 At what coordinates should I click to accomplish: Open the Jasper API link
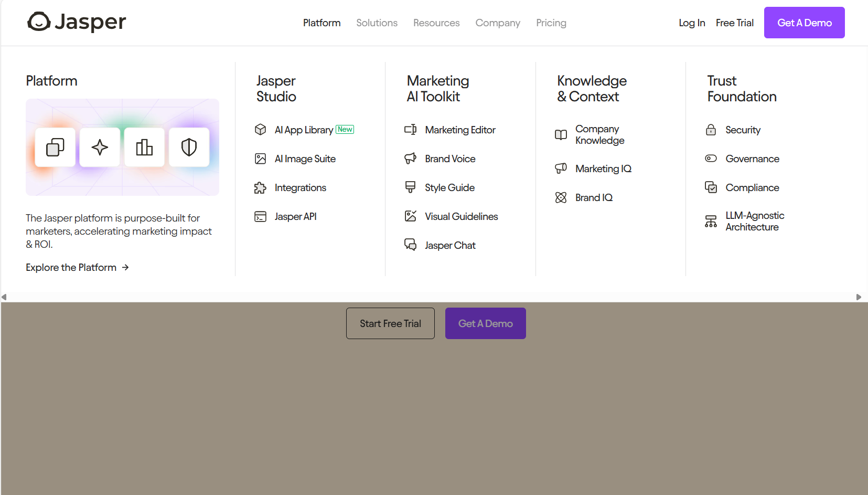pos(295,216)
